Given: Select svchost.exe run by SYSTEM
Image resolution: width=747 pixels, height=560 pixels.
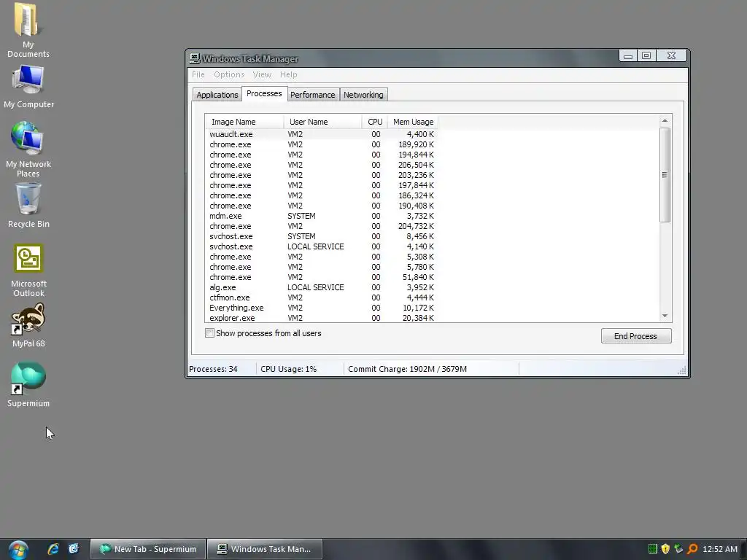Looking at the screenshot, I should tap(322, 237).
